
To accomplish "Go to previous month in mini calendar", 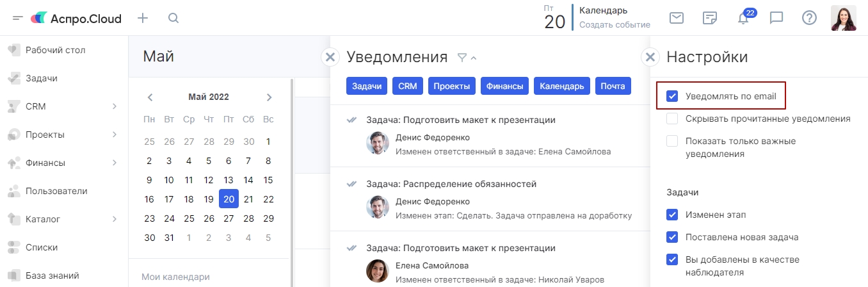I will [150, 97].
